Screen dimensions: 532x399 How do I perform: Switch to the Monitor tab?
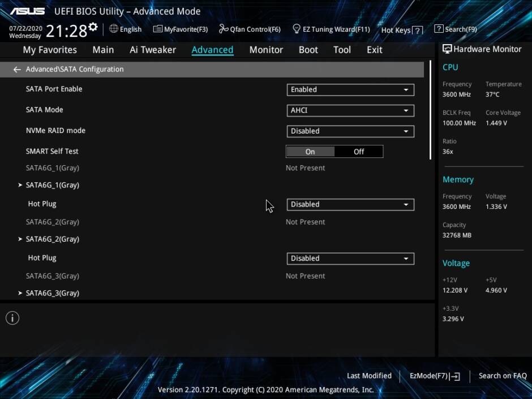click(266, 50)
